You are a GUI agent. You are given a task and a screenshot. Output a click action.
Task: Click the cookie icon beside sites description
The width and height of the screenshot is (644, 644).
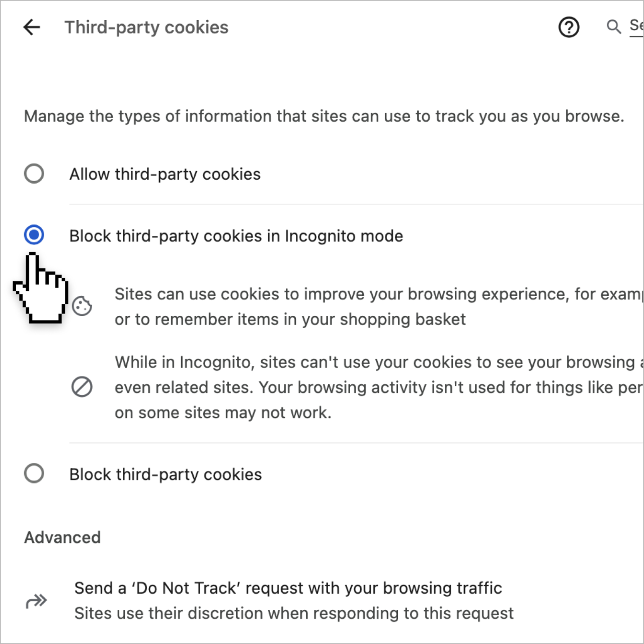point(82,306)
